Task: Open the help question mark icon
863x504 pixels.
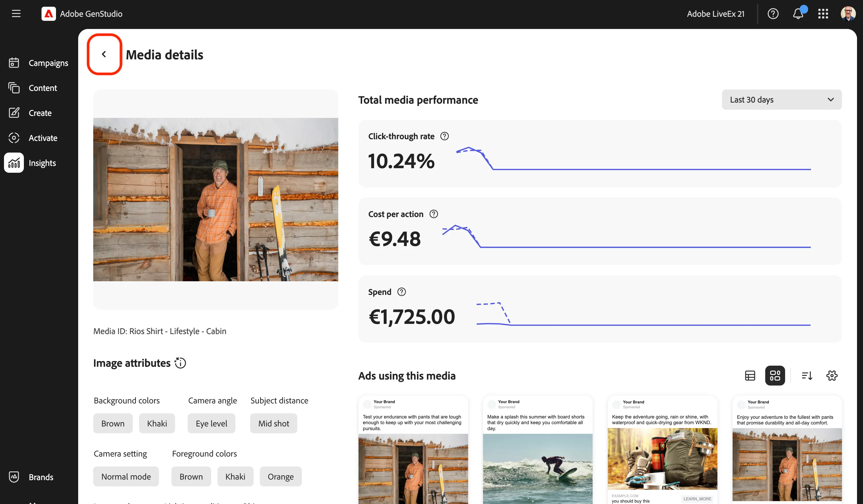Action: click(773, 14)
